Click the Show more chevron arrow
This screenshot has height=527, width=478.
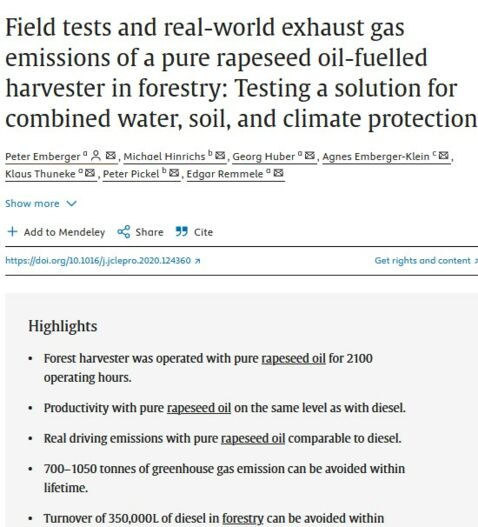[x=71, y=203]
